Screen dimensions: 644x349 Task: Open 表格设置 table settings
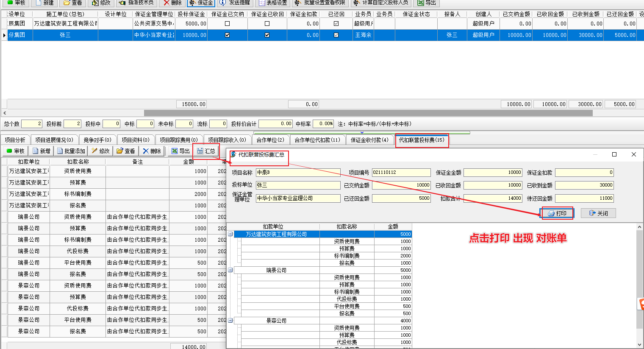click(273, 3)
